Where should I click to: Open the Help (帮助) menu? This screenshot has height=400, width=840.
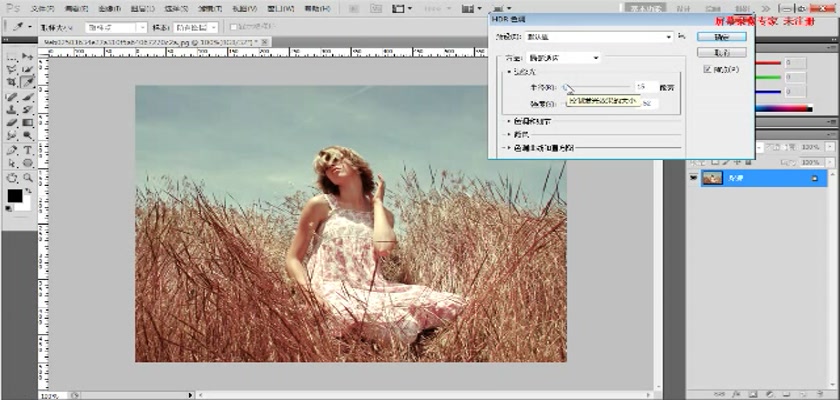click(x=317, y=9)
